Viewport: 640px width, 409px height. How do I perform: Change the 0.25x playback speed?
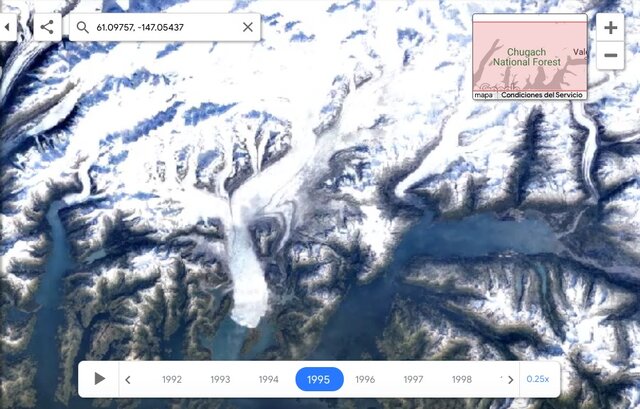click(x=538, y=379)
